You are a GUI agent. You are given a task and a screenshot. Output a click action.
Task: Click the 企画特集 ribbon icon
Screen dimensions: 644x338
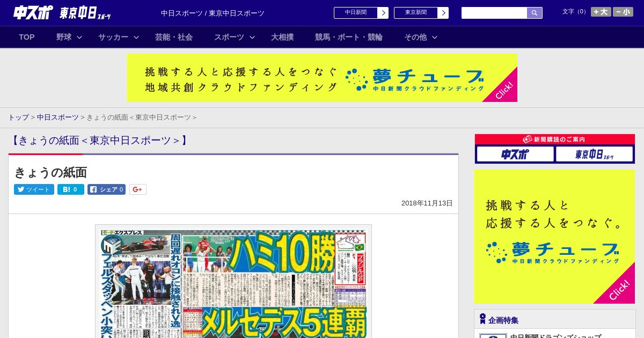[x=482, y=319]
